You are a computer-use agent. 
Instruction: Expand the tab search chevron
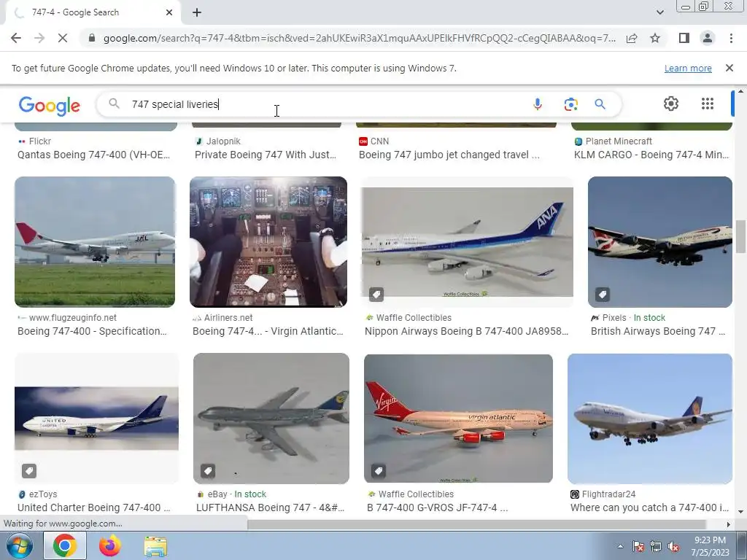click(x=659, y=12)
